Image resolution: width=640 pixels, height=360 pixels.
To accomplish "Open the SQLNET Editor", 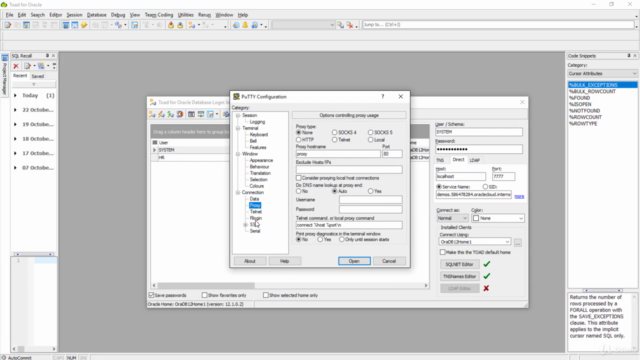I will tap(459, 264).
